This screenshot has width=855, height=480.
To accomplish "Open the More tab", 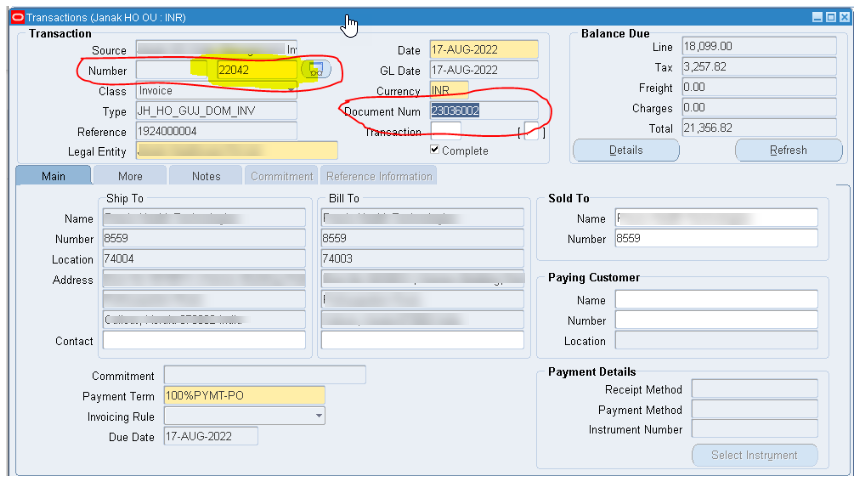I will [x=130, y=176].
